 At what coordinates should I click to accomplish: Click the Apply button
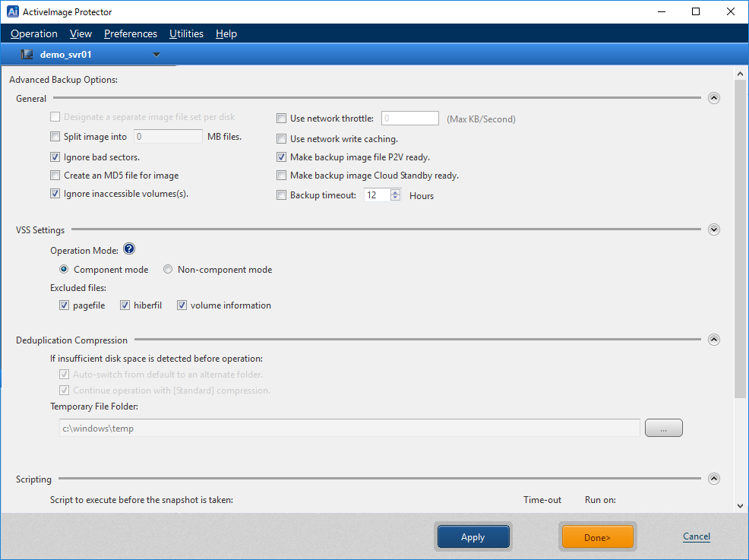point(473,536)
